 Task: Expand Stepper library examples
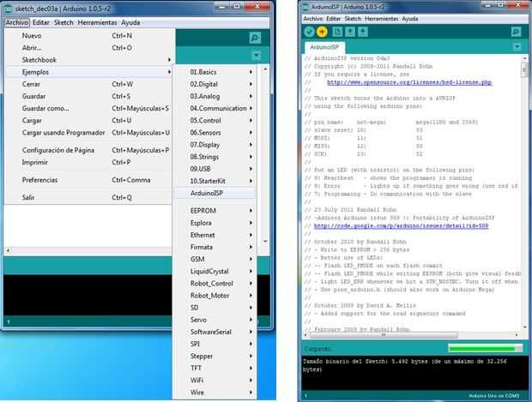[215, 357]
